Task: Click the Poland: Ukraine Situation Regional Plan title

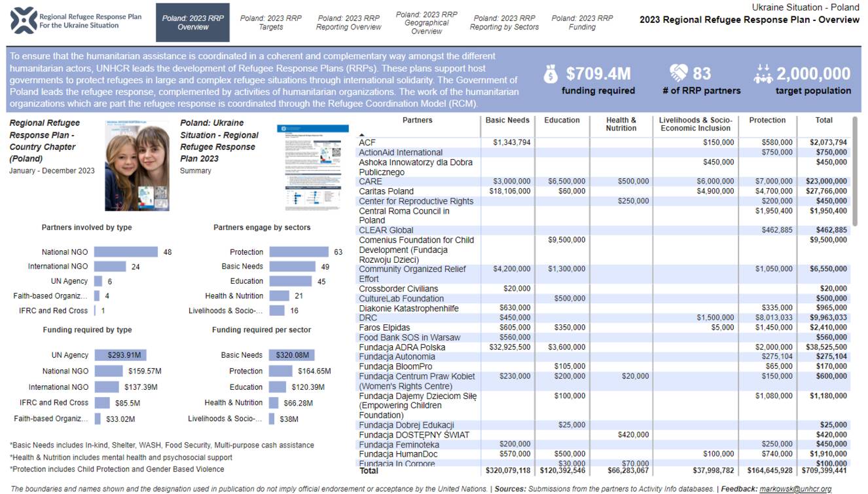Action: 219,141
